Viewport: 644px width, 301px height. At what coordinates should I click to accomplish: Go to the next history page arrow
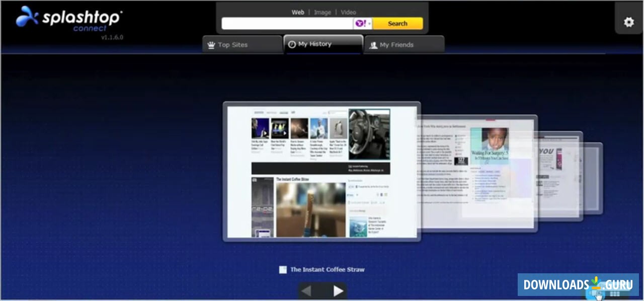339,290
